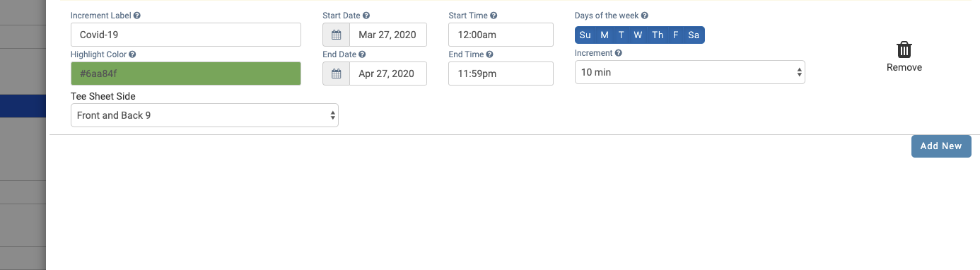The width and height of the screenshot is (980, 270).
Task: Toggle the Su day button
Action: [585, 35]
